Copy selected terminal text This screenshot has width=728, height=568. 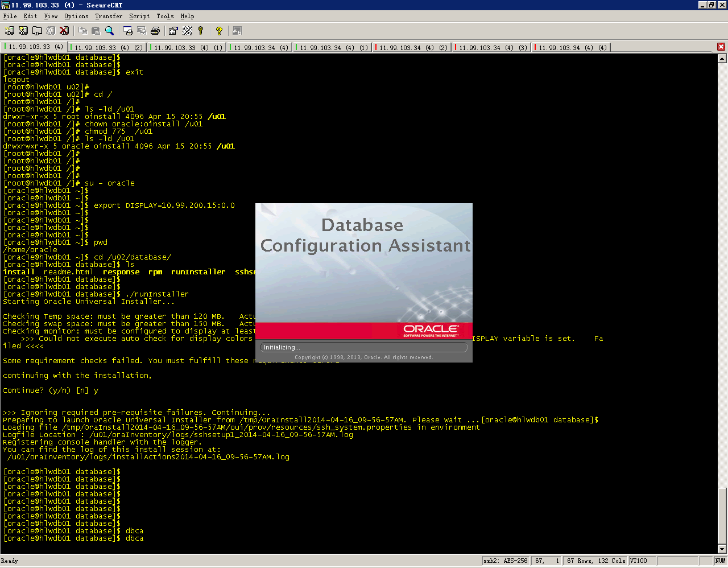point(83,30)
